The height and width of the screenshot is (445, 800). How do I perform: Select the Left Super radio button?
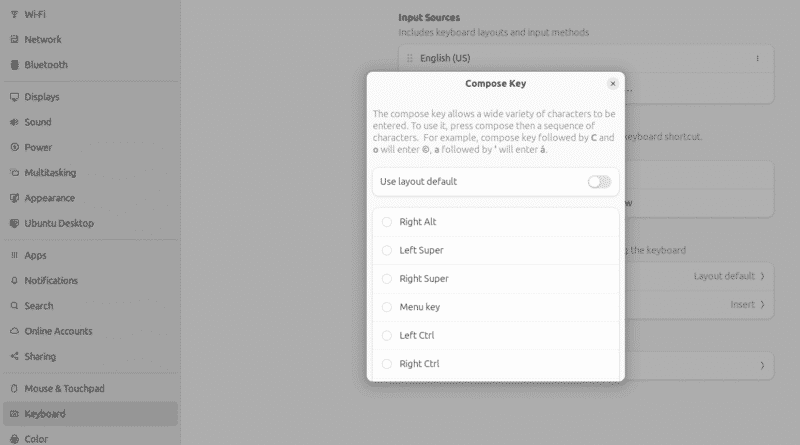click(x=387, y=251)
